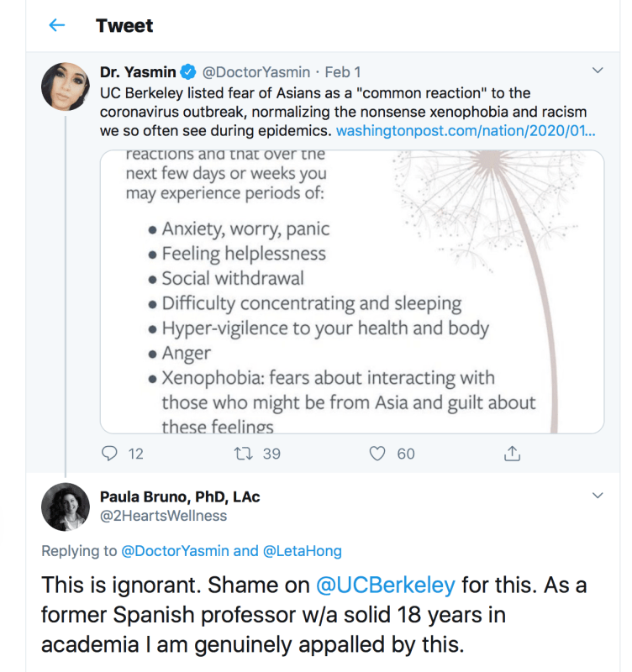Open Dr. Yasmin's profile picture
Image resolution: width=632 pixels, height=672 pixels.
pos(66,86)
